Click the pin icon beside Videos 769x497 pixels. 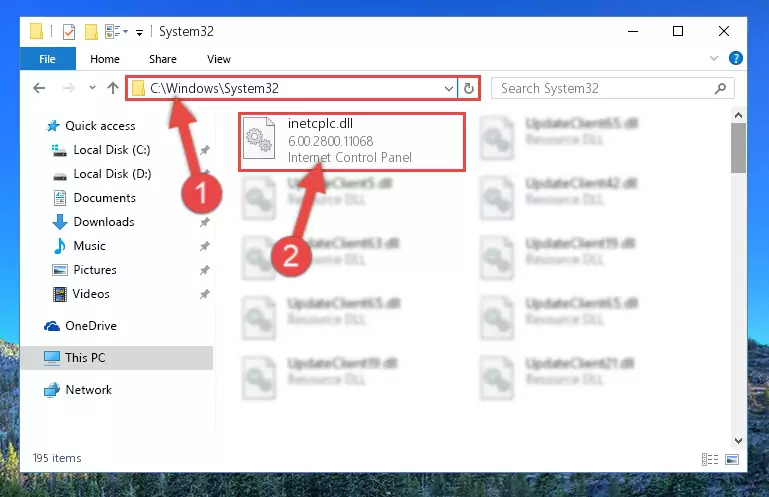(205, 294)
